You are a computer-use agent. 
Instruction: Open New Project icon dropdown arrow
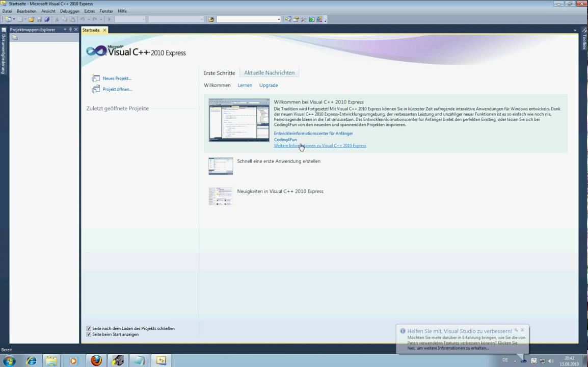tap(14, 19)
